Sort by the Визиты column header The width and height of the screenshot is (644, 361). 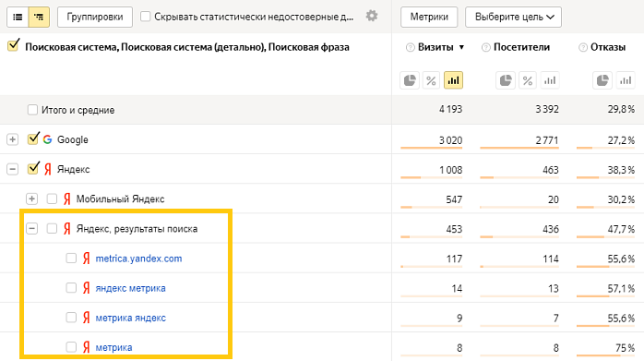[x=435, y=47]
